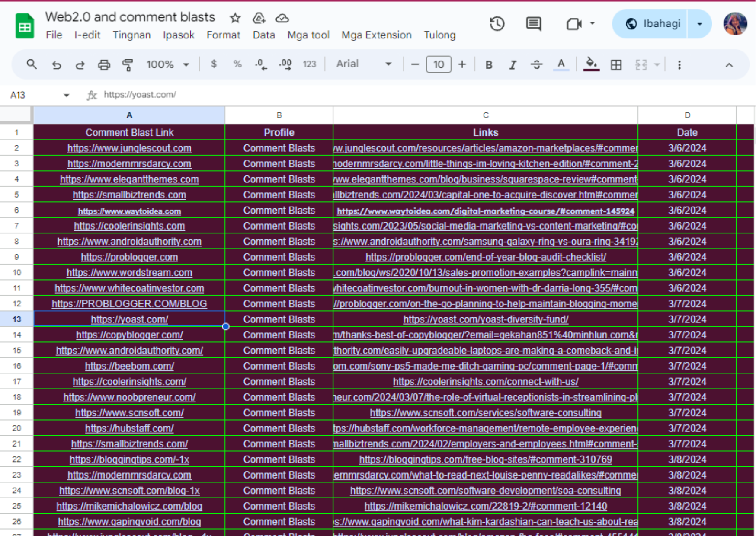
Task: Click the move to Drive folder icon
Action: tap(259, 18)
